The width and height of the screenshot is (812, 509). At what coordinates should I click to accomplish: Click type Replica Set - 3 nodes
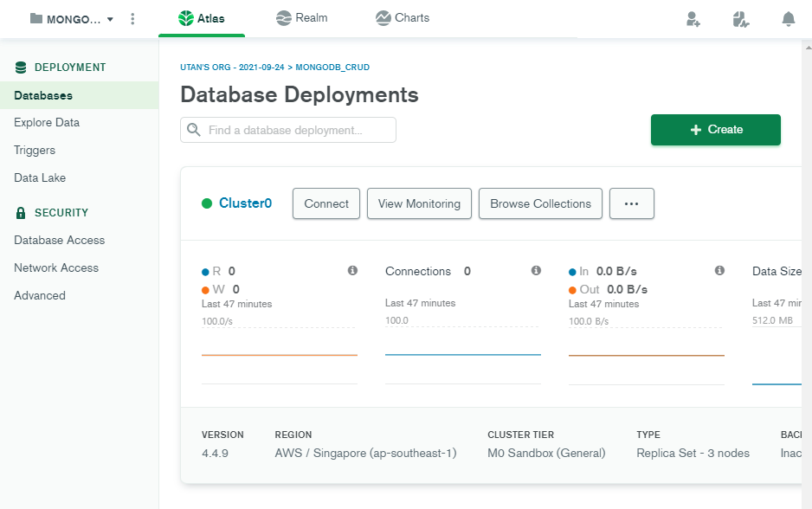coord(693,453)
